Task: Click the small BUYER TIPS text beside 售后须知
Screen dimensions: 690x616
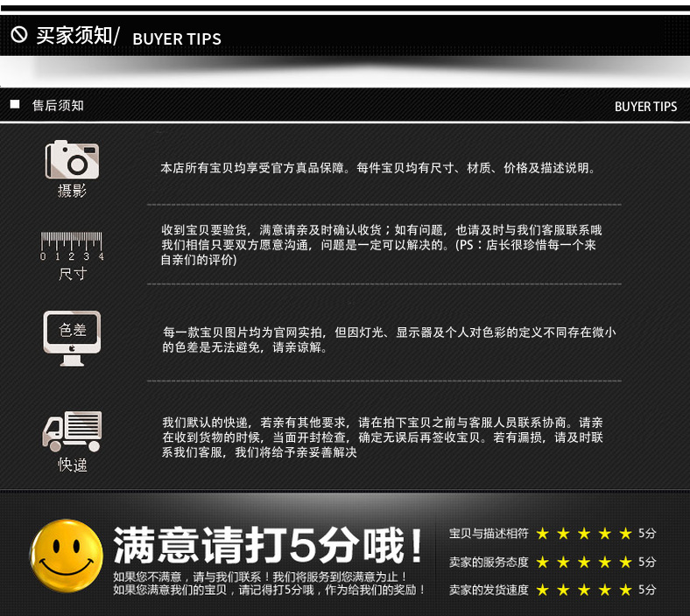Action: (645, 107)
